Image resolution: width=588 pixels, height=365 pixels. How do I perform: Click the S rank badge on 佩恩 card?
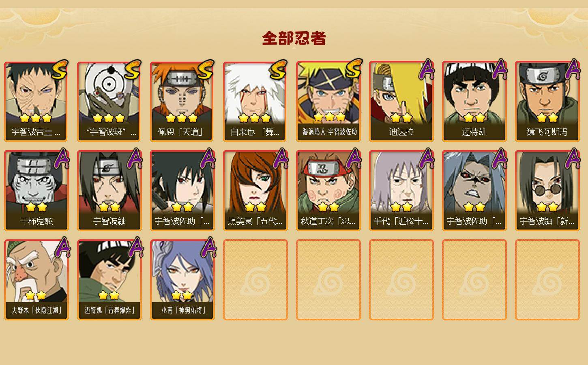click(206, 70)
